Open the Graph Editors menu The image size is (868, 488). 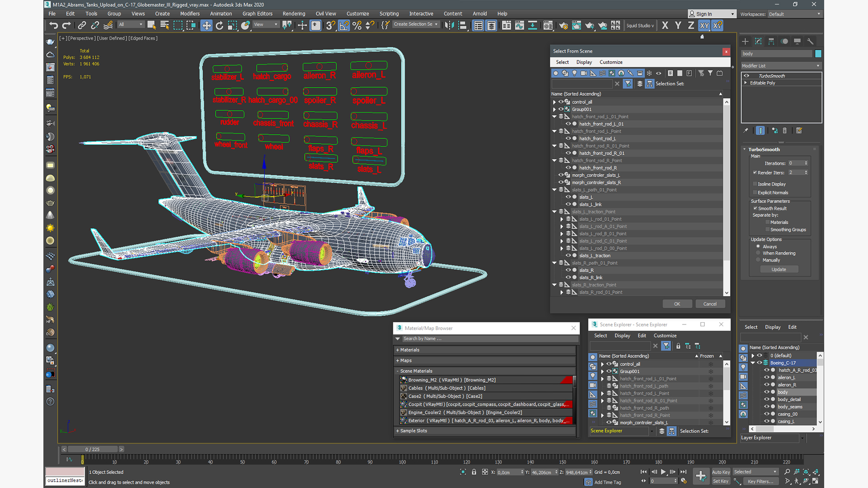(257, 14)
